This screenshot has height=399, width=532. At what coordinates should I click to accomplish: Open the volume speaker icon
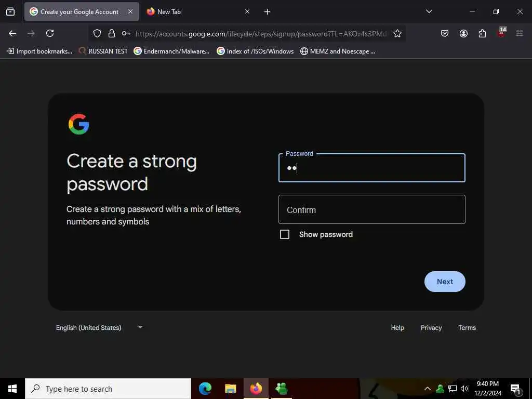464,389
